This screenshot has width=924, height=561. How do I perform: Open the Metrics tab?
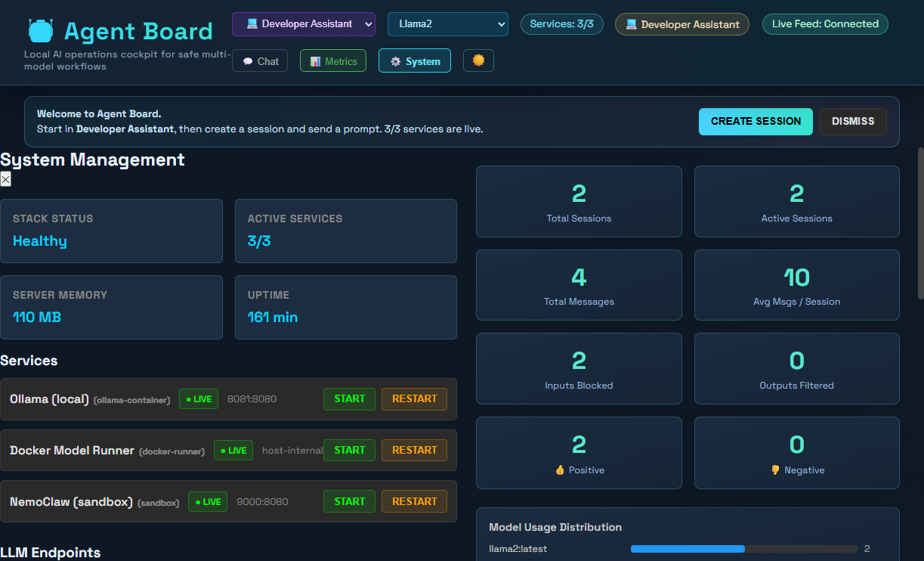(x=333, y=61)
